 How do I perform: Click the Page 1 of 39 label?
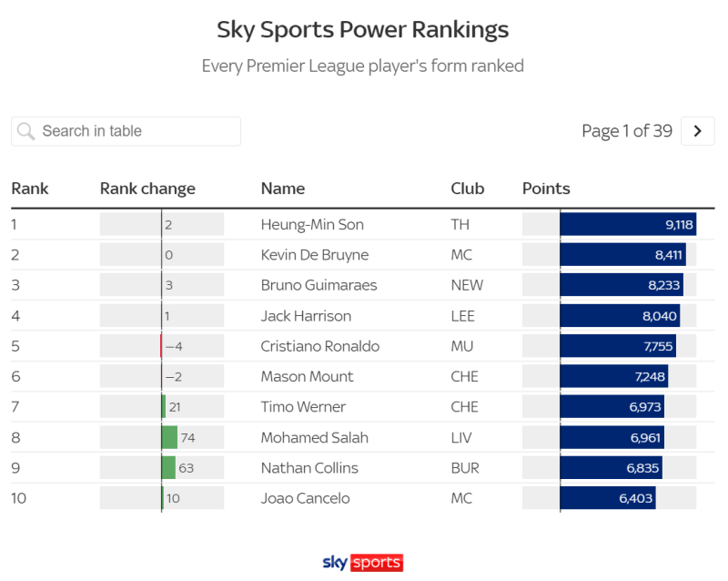click(x=627, y=131)
